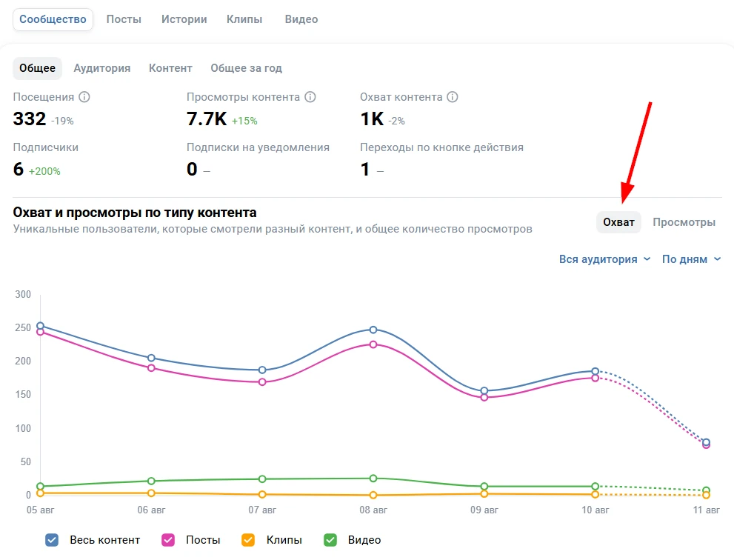Click info icon beside Просмотры контента
Image resolution: width=734 pixels, height=560 pixels.
tap(310, 97)
